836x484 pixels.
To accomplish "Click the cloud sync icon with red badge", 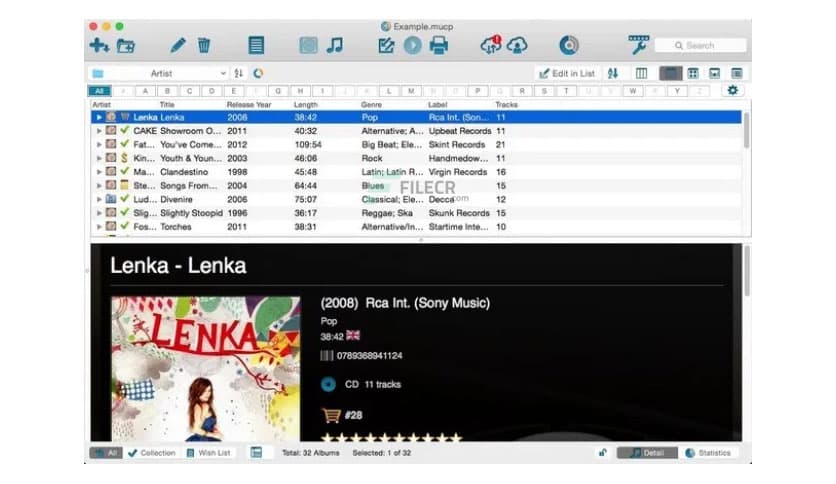I will click(x=491, y=45).
